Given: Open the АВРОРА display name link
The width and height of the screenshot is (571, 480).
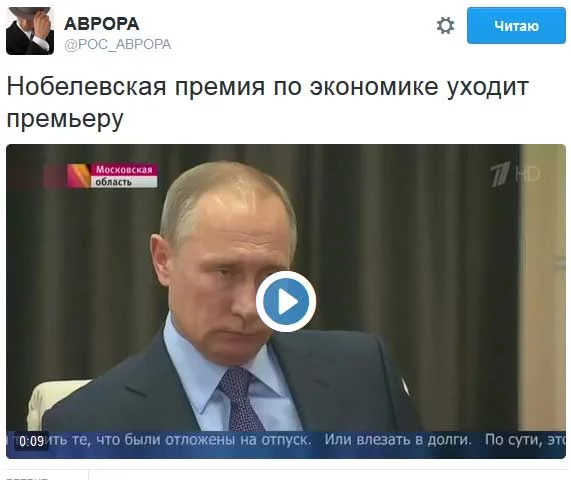Looking at the screenshot, I should (102, 24).
